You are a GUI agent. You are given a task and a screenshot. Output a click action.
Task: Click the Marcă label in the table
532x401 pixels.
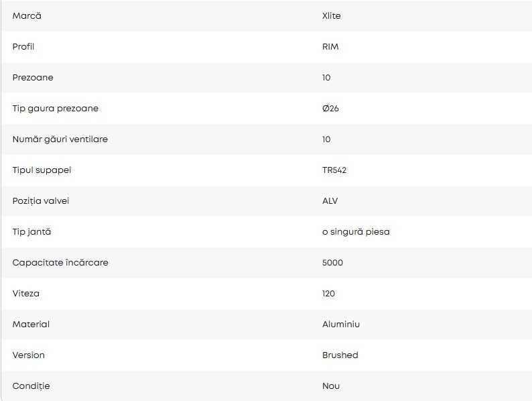(27, 15)
